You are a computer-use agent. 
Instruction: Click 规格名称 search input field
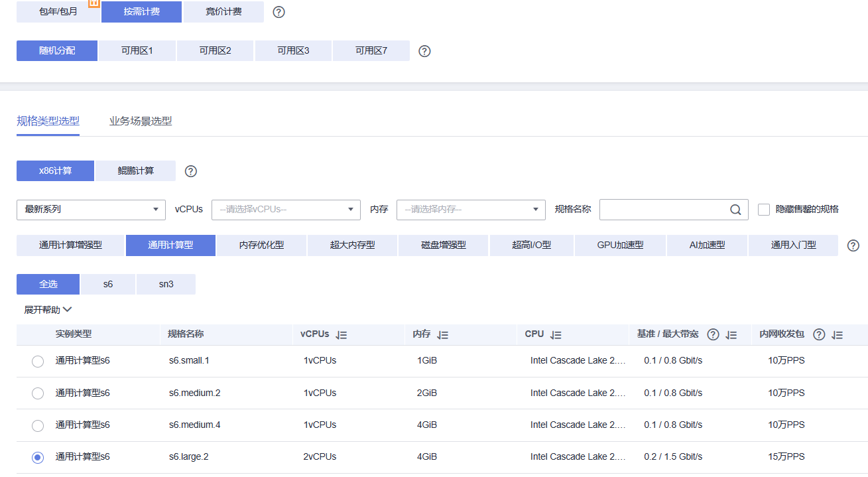point(663,210)
